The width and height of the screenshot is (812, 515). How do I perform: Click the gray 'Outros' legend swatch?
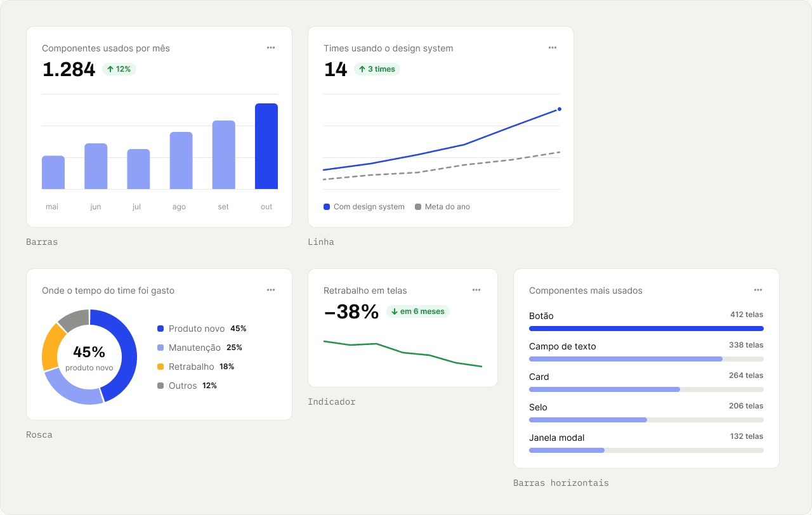tap(160, 386)
